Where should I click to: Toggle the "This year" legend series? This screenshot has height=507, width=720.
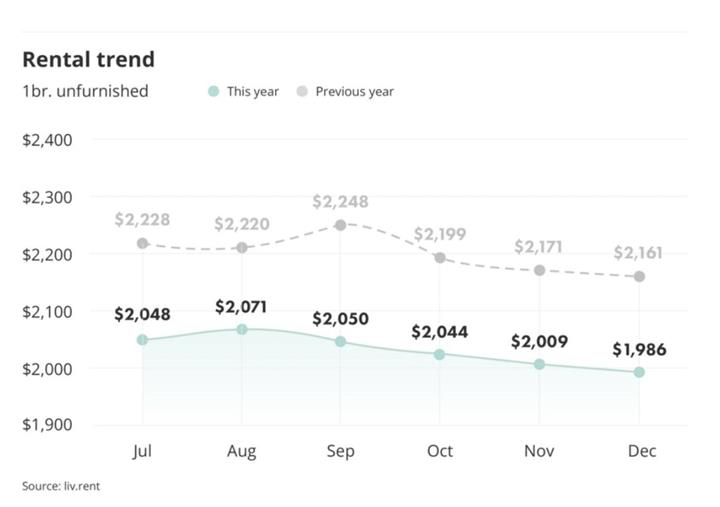pyautogui.click(x=252, y=91)
